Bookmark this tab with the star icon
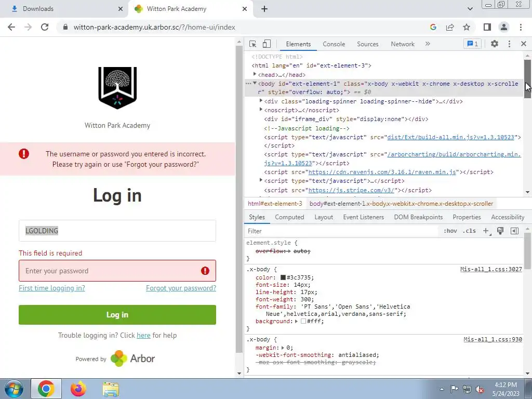Viewport: 532px width, 399px height. pos(467,27)
